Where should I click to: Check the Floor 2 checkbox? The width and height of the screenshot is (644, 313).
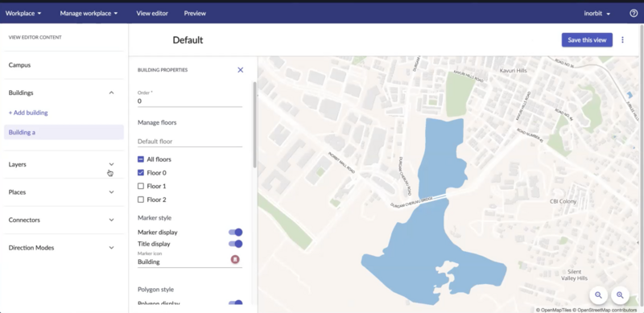coord(141,200)
